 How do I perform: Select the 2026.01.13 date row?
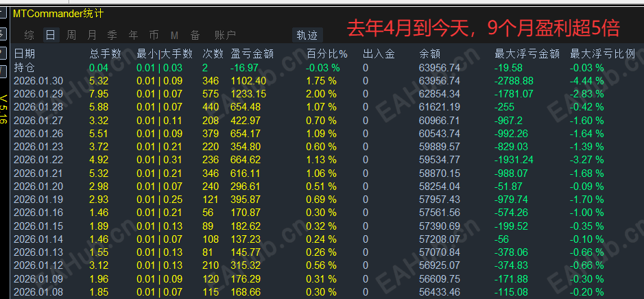[x=38, y=252]
